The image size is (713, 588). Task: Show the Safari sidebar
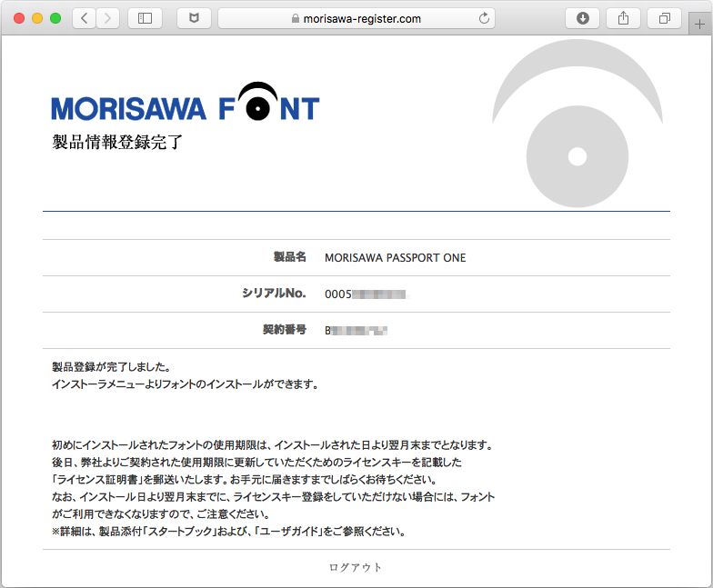pos(145,18)
